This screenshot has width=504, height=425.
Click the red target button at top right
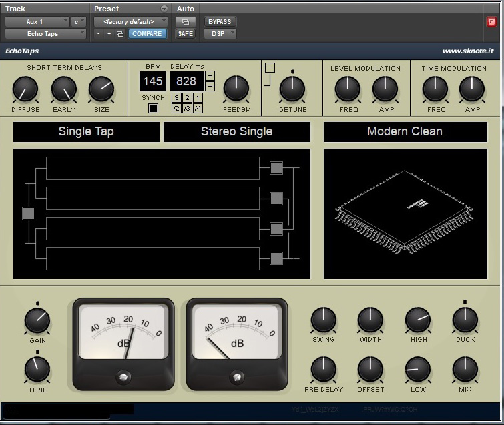(491, 21)
